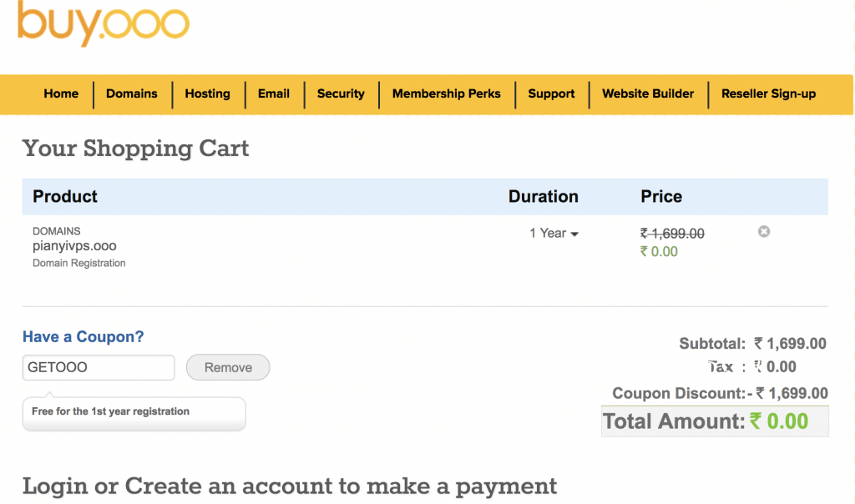Click the discounted ₹ 0.00 price
The height and width of the screenshot is (504, 855).
point(659,252)
